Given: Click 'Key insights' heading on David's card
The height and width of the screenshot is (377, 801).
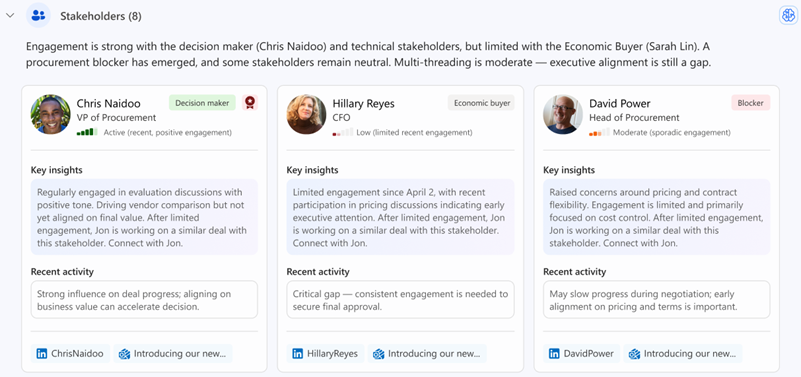Looking at the screenshot, I should 569,170.
